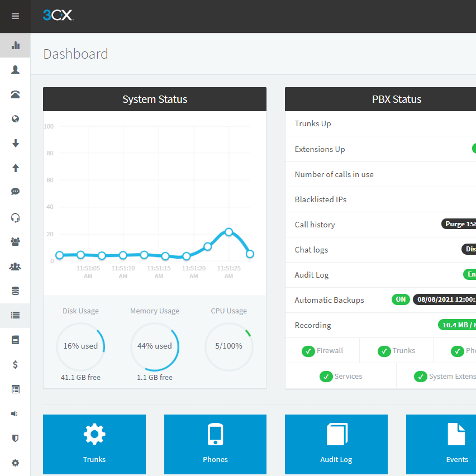
Task: Click the Audit Log row label
Action: coord(311,275)
